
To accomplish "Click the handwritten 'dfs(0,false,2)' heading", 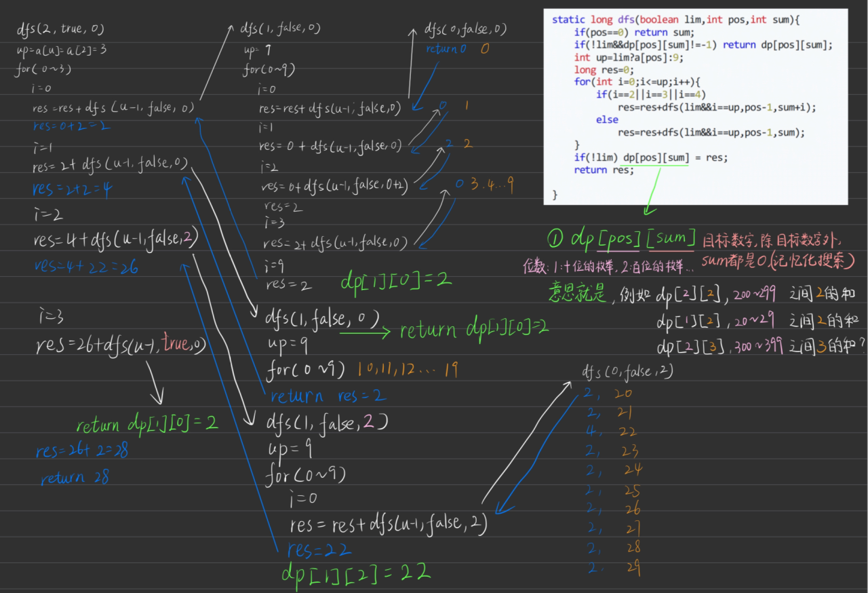I will tap(628, 371).
